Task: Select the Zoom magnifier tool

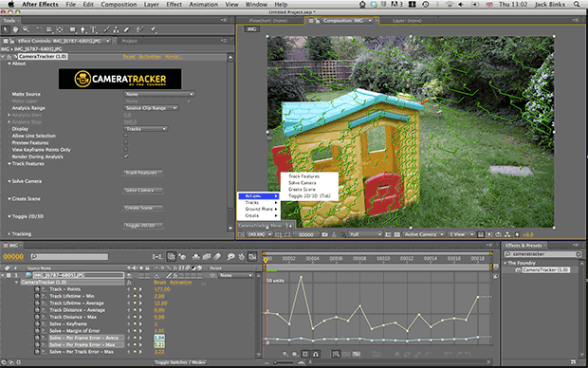Action: tap(26, 29)
